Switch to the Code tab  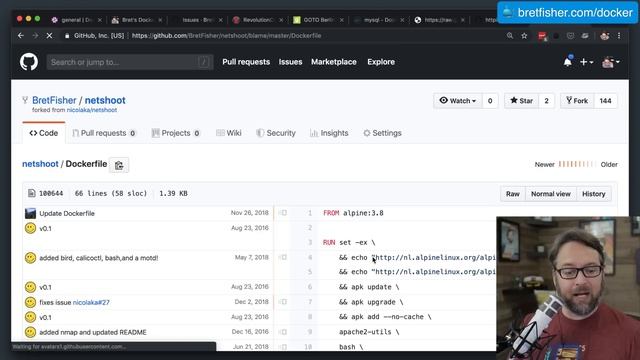(x=44, y=133)
